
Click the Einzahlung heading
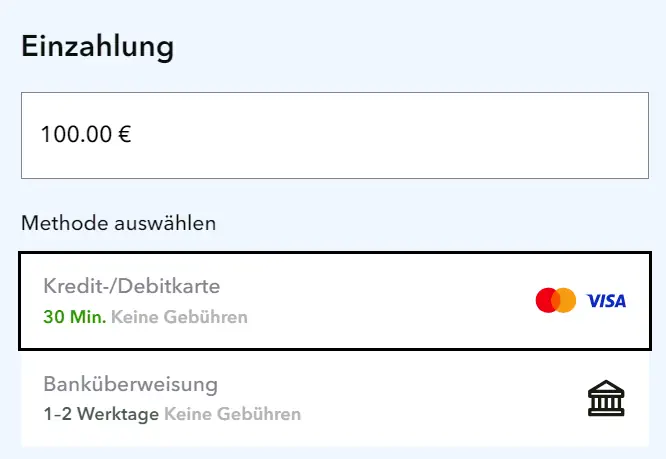98,46
